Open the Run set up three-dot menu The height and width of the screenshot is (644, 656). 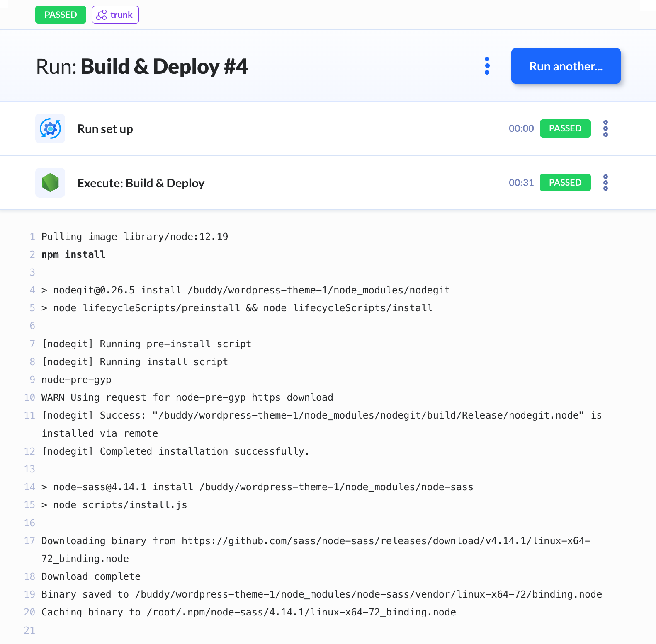[x=605, y=128]
